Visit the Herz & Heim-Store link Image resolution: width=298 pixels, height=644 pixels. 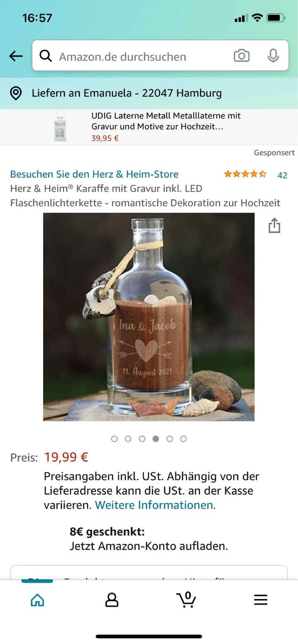(x=94, y=174)
